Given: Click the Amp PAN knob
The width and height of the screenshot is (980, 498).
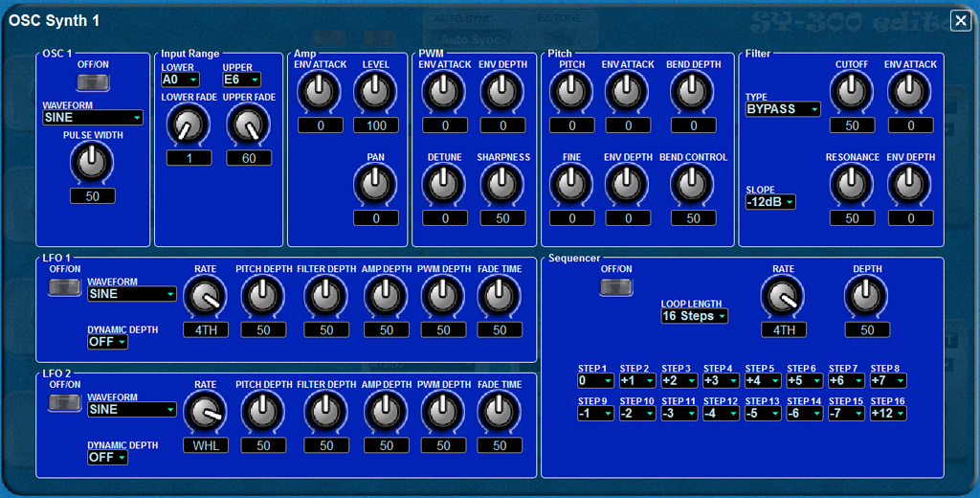Looking at the screenshot, I should [x=375, y=184].
